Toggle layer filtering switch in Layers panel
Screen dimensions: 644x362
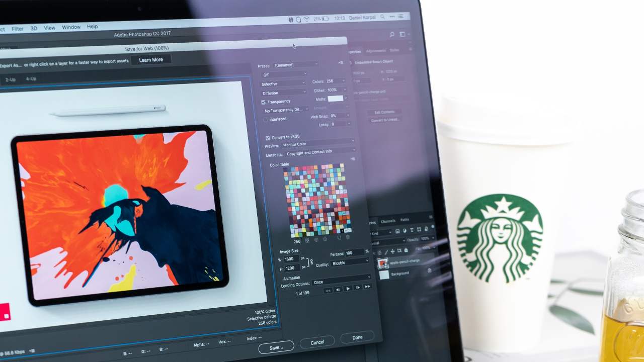[x=433, y=227]
